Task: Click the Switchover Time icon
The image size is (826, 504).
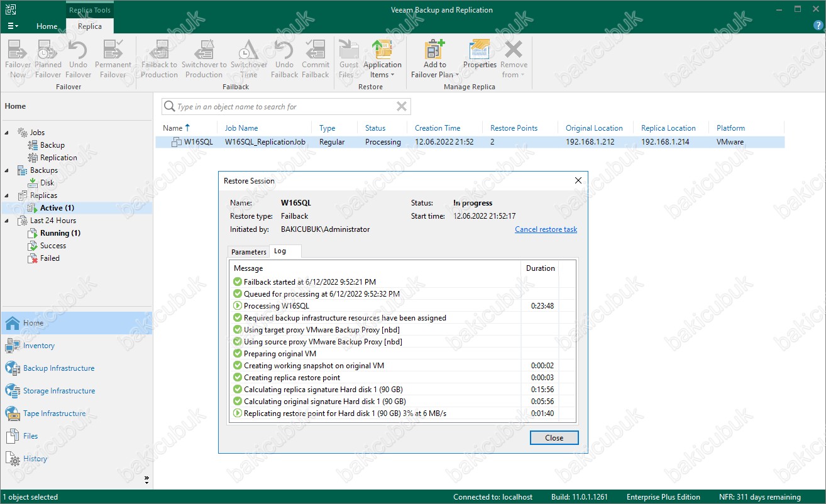Action: click(249, 58)
